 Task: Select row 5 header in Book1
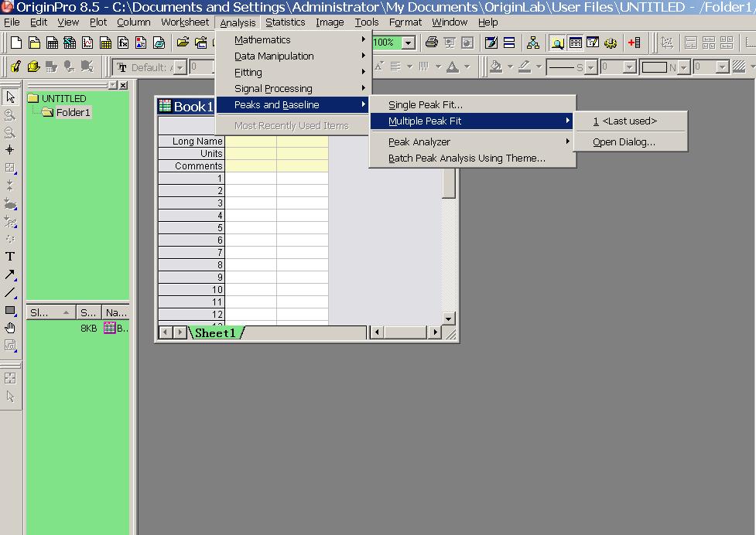[x=191, y=228]
